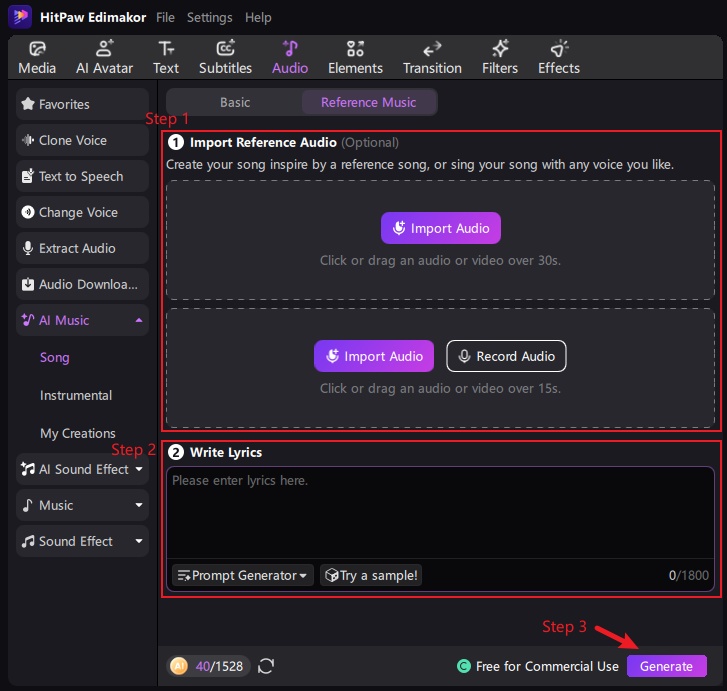Open the Prompt Generator dropdown

(x=242, y=575)
